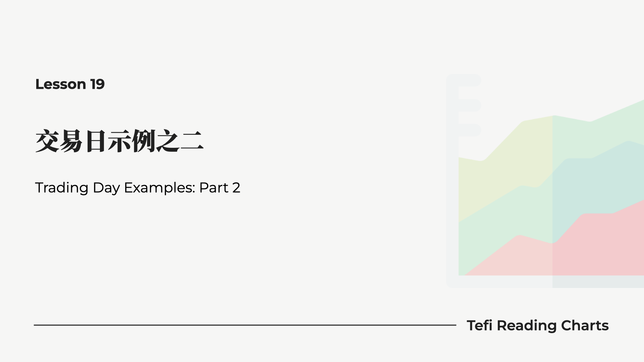Click "Part 2" in the subtitle
Image resolution: width=644 pixels, height=362 pixels.
click(x=220, y=188)
